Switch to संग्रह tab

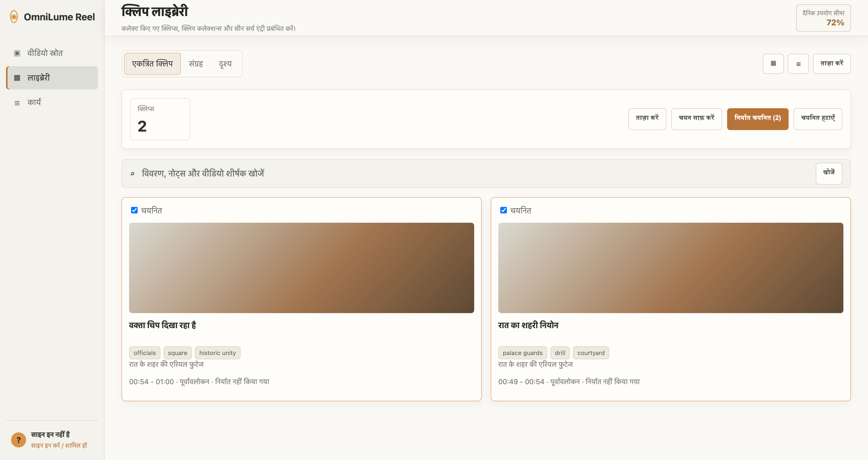(196, 64)
